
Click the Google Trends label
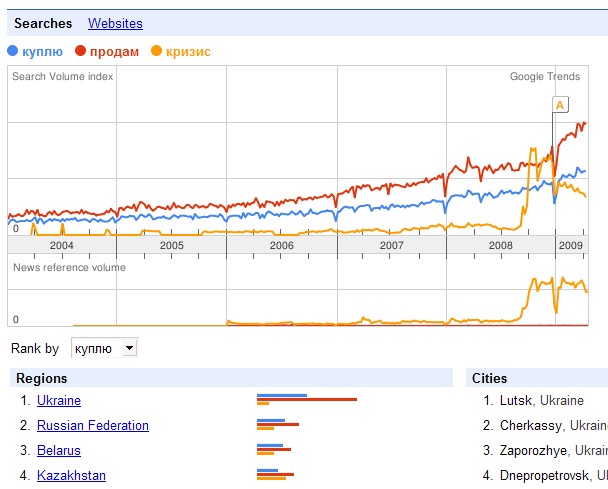point(544,76)
